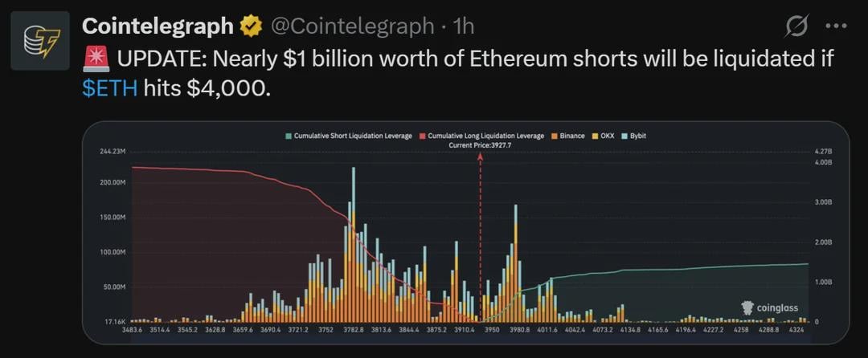Toggle the Binance legend series
This screenshot has height=358, width=868.
568,136
